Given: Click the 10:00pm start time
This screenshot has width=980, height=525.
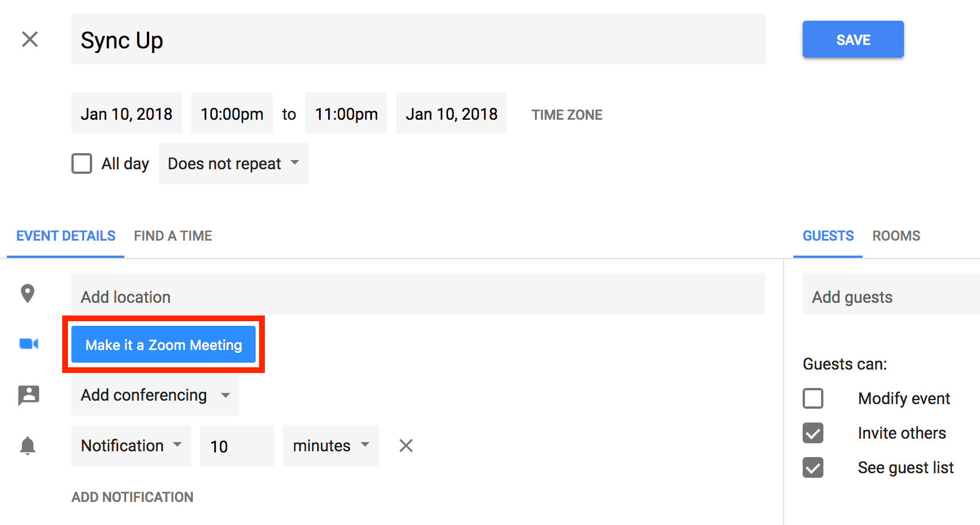Looking at the screenshot, I should tap(231, 113).
